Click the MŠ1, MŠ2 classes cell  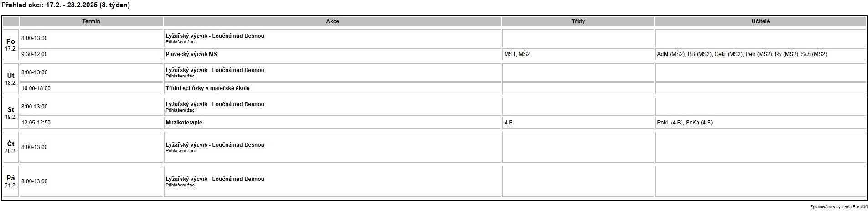(x=578, y=54)
